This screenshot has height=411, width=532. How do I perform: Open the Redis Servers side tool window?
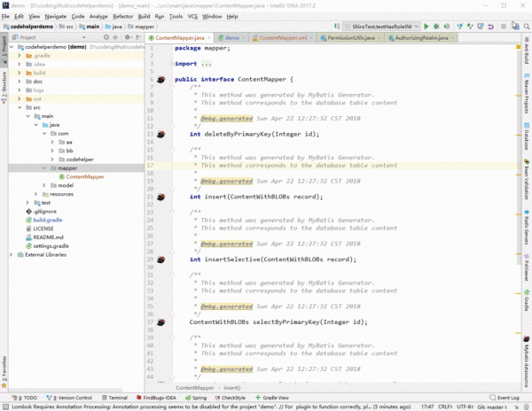[527, 228]
